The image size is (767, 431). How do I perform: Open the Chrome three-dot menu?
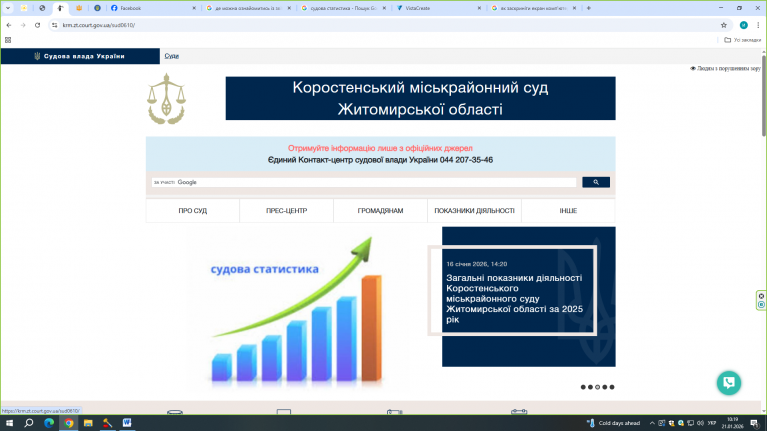757,25
